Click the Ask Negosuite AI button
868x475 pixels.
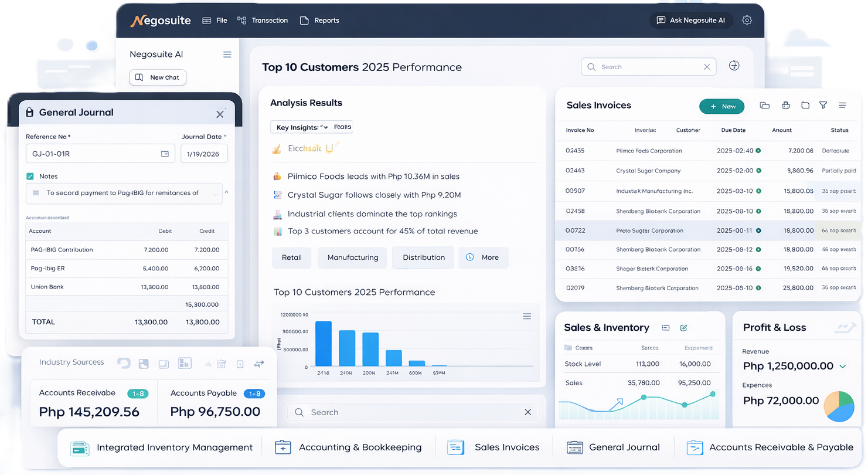[x=690, y=21]
